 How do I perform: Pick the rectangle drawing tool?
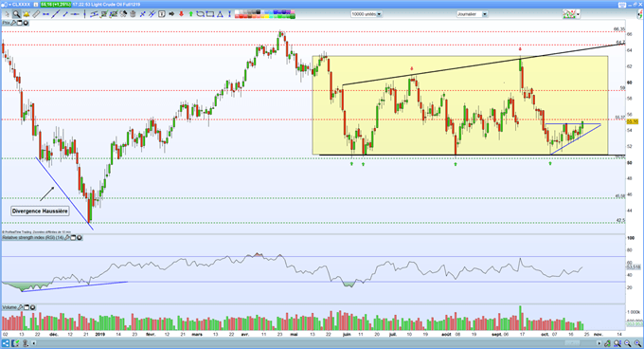210,14
